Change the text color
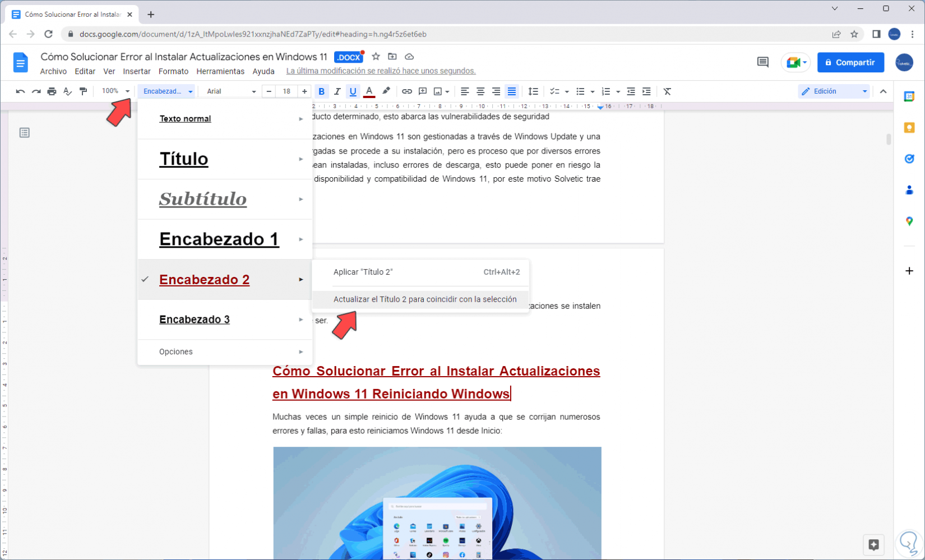This screenshot has width=925, height=560. click(369, 91)
